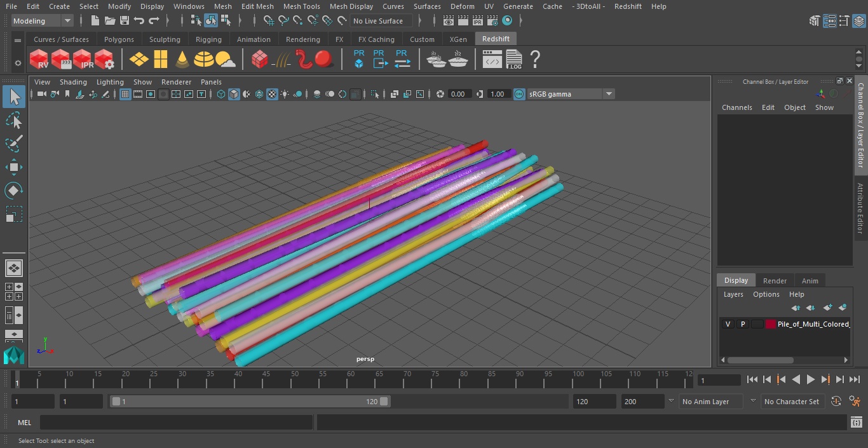Image resolution: width=868 pixels, height=448 pixels.
Task: Create Redshift sun and sky icon
Action: point(226,60)
